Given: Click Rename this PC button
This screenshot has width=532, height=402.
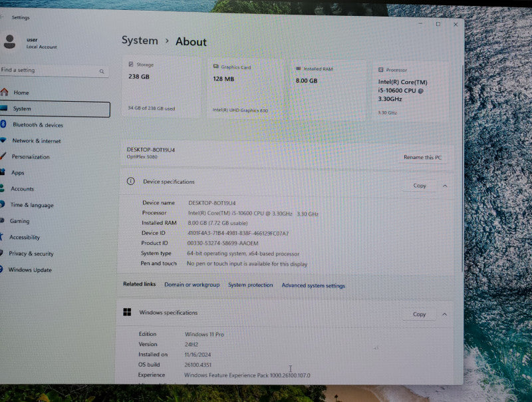Looking at the screenshot, I should click(x=422, y=157).
